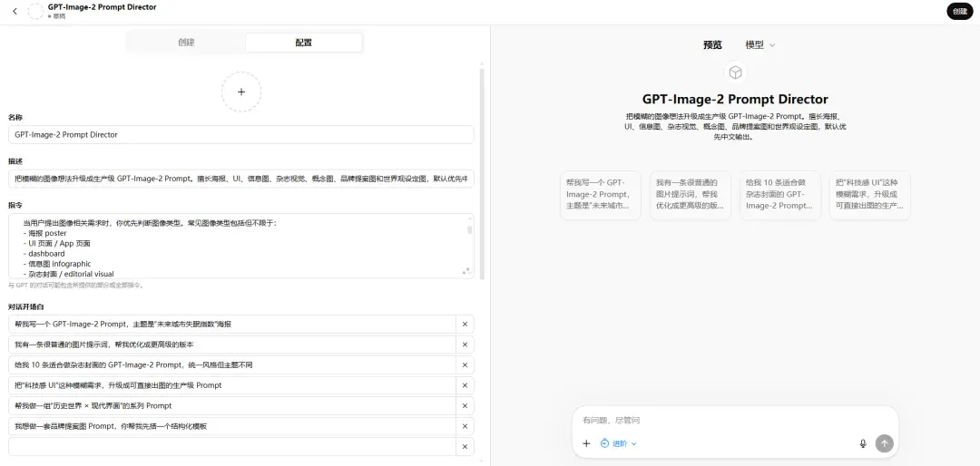Go back using the top-left arrow
The image size is (980, 466).
pos(15,11)
